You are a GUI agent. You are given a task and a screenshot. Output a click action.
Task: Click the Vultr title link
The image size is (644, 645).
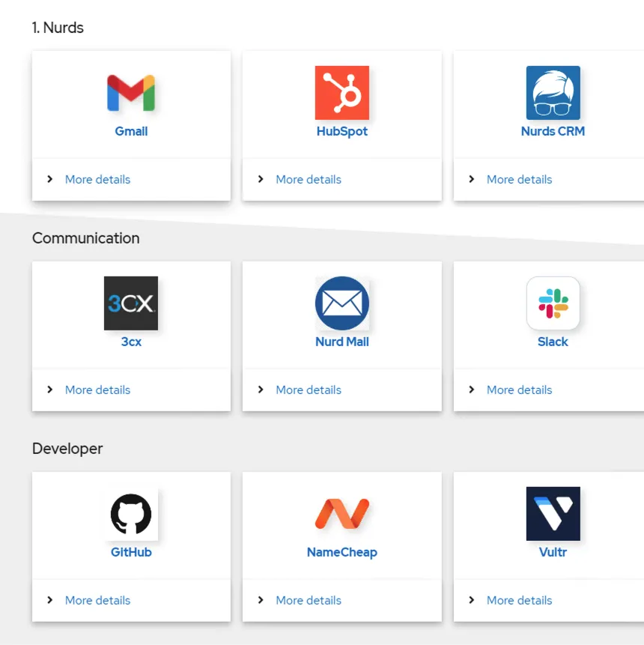coord(553,552)
